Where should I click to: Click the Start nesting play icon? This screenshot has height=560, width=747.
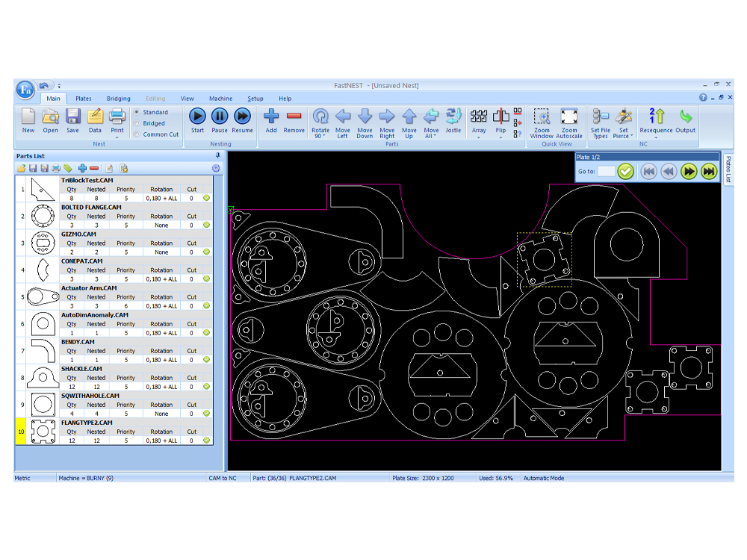click(197, 116)
